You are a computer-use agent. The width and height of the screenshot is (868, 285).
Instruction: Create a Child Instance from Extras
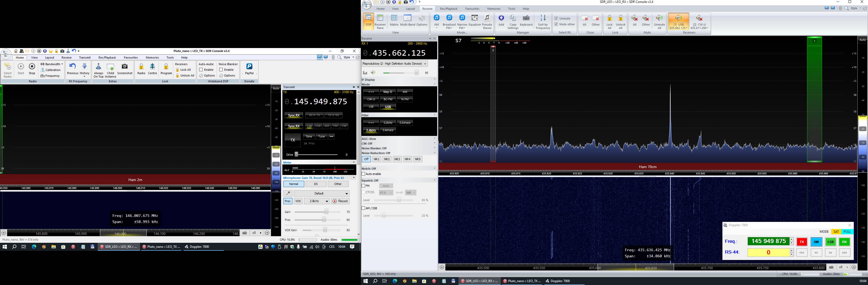point(110,70)
